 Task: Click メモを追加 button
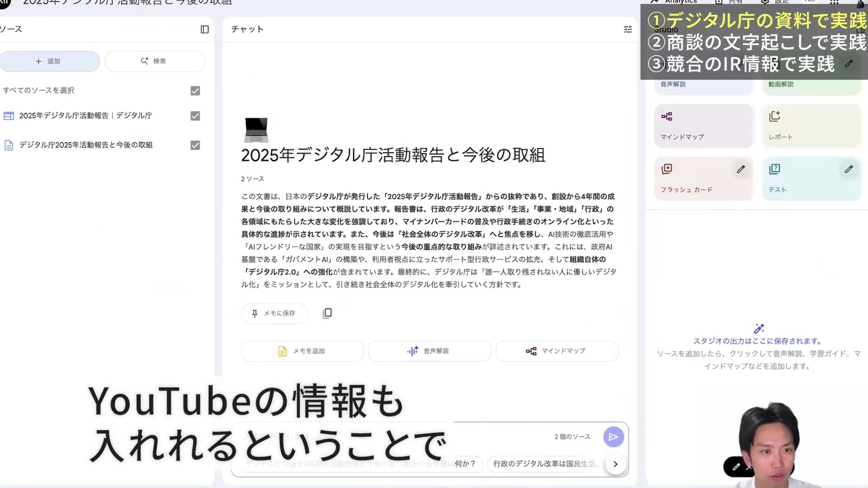(302, 351)
